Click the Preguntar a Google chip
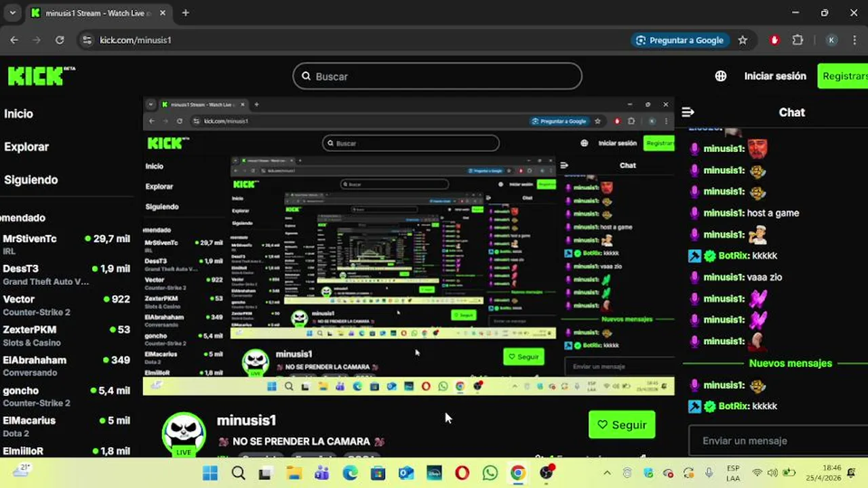868x488 pixels. pyautogui.click(x=680, y=40)
